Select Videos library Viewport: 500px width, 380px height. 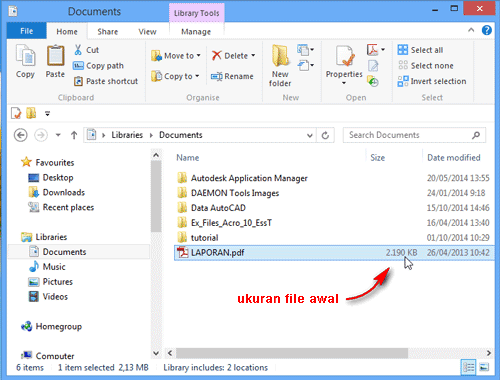coord(48,296)
